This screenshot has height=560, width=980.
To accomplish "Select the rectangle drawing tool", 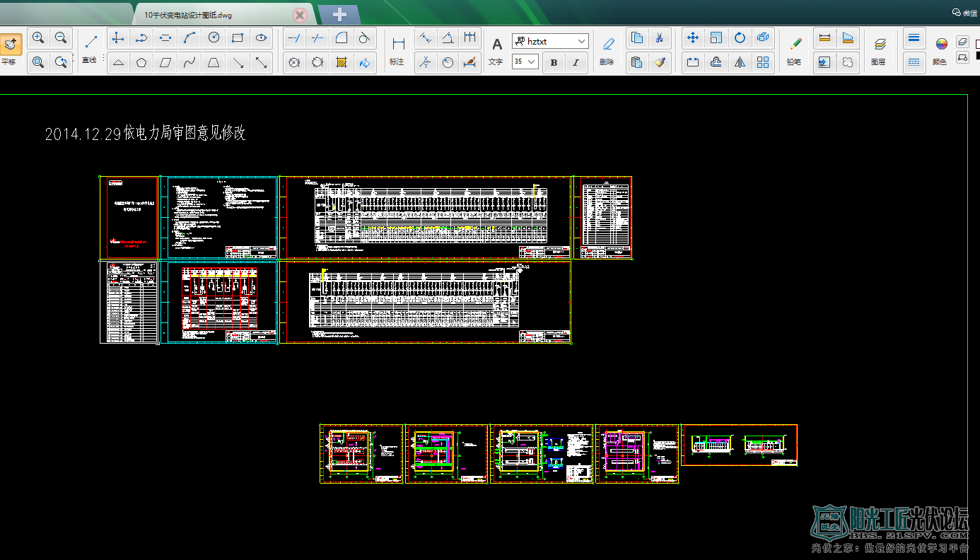I will [238, 38].
